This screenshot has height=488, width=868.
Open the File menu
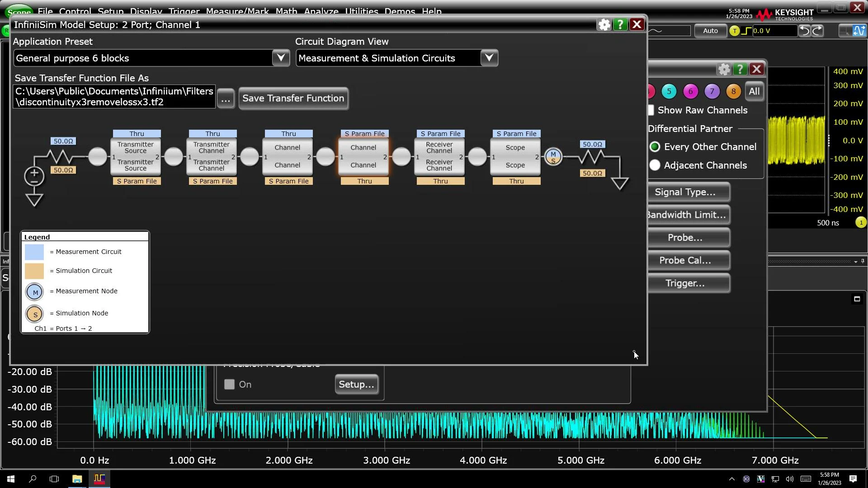pyautogui.click(x=45, y=12)
